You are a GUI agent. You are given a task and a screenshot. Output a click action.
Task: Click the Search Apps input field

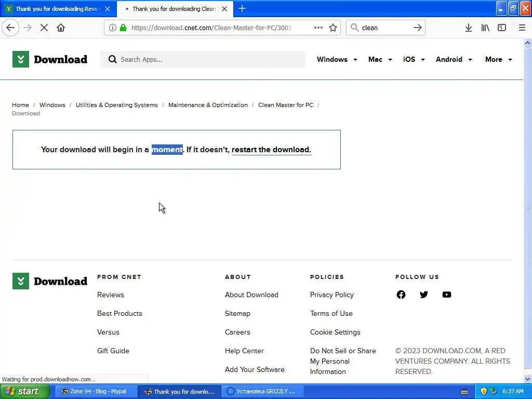point(203,59)
